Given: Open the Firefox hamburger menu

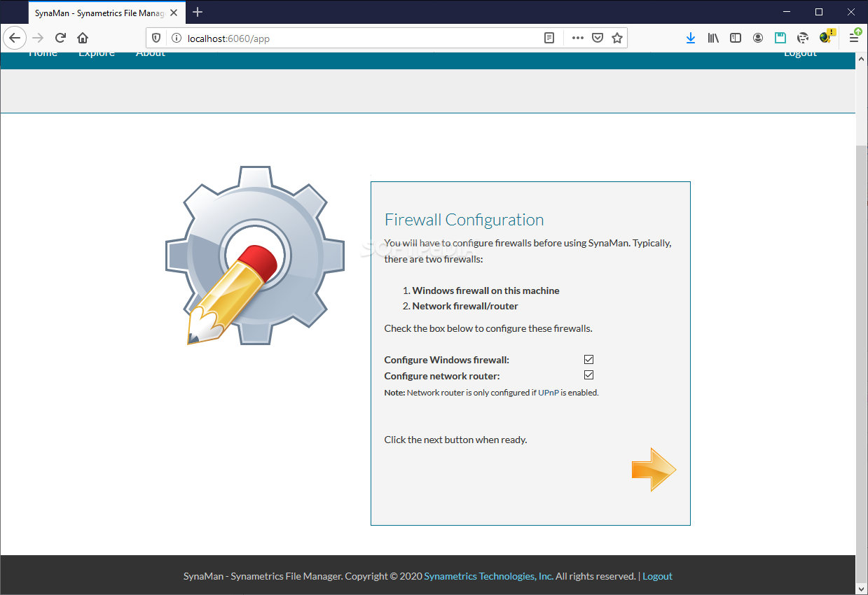Looking at the screenshot, I should pos(854,38).
